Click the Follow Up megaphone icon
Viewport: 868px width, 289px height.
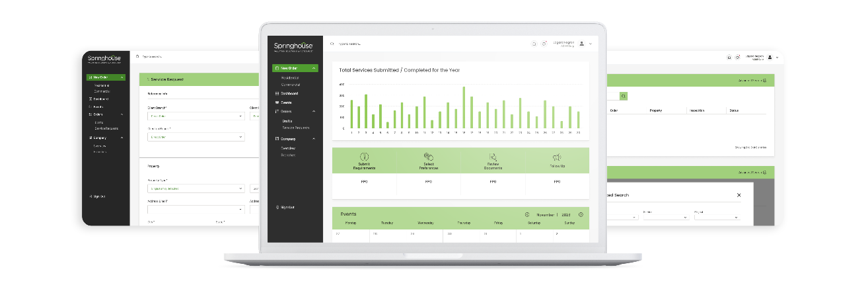[557, 157]
